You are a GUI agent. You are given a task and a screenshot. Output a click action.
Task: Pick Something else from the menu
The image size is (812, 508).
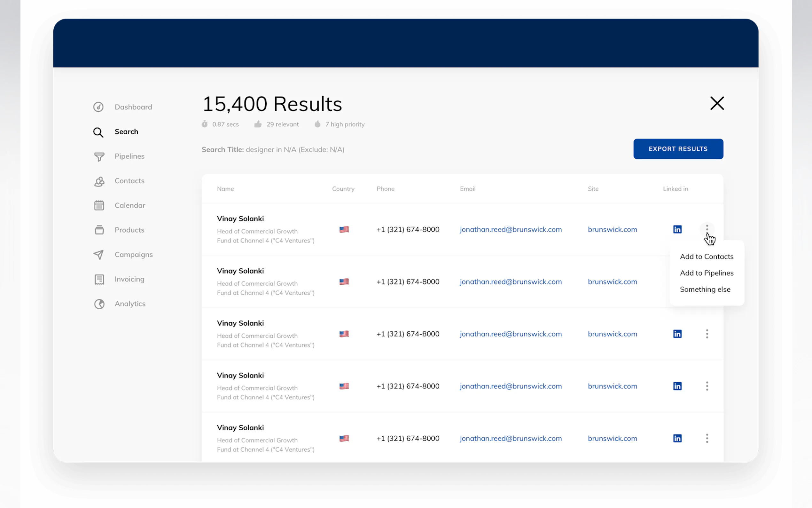point(705,290)
